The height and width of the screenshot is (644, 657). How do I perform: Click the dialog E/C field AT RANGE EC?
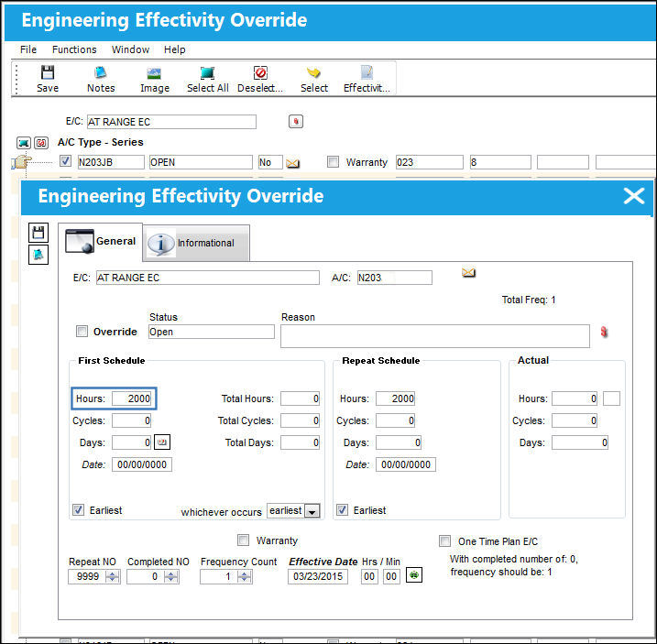208,278
